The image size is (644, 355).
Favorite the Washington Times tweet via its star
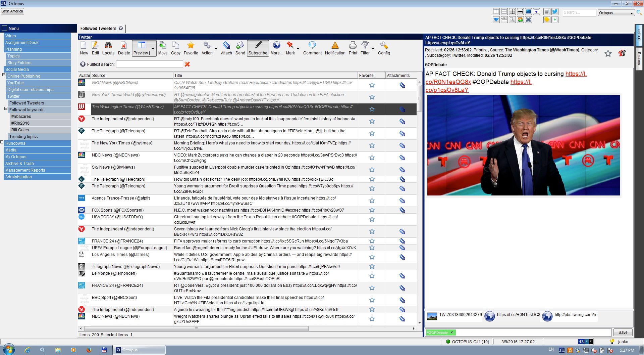click(x=372, y=109)
